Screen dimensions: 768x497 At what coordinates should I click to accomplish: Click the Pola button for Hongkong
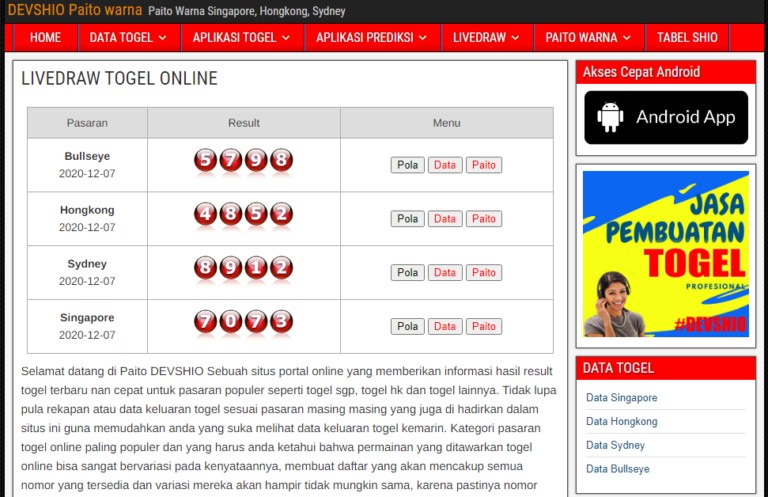coord(408,219)
